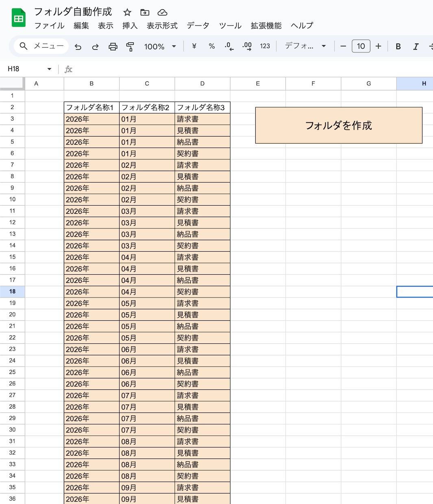Click the formula bar input

[x=254, y=69]
